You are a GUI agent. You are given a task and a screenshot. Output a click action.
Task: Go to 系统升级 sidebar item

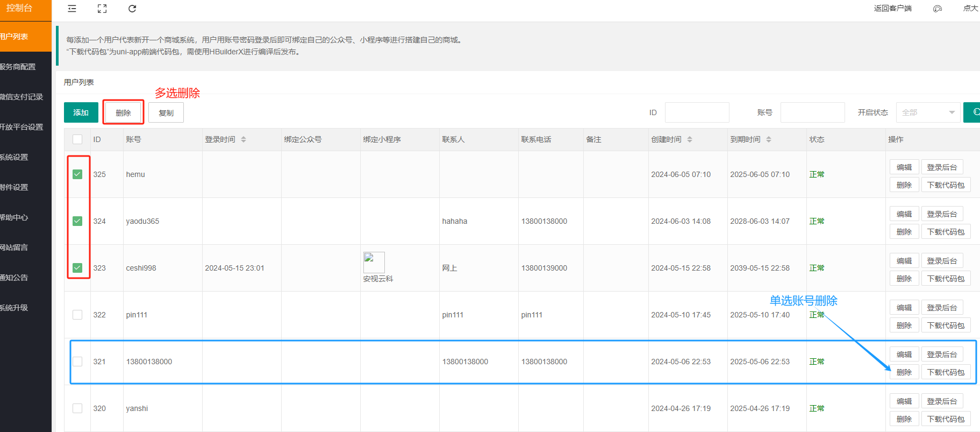15,308
